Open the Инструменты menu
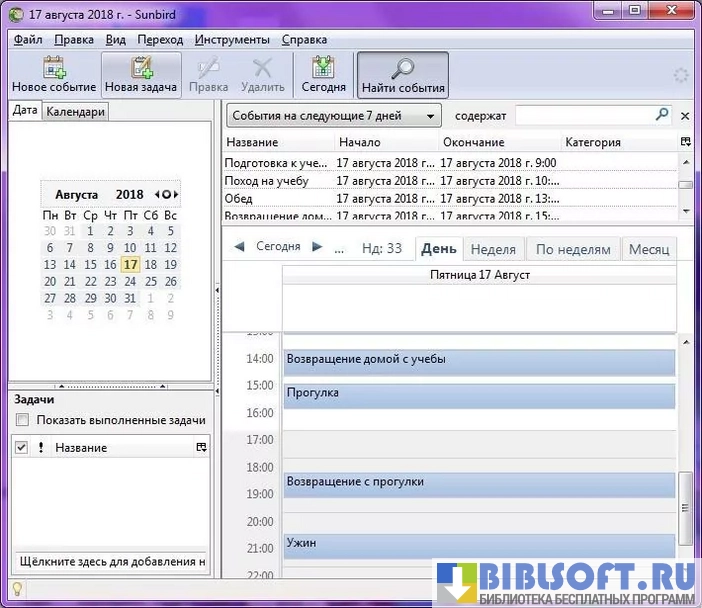The width and height of the screenshot is (702, 608). coord(232,40)
